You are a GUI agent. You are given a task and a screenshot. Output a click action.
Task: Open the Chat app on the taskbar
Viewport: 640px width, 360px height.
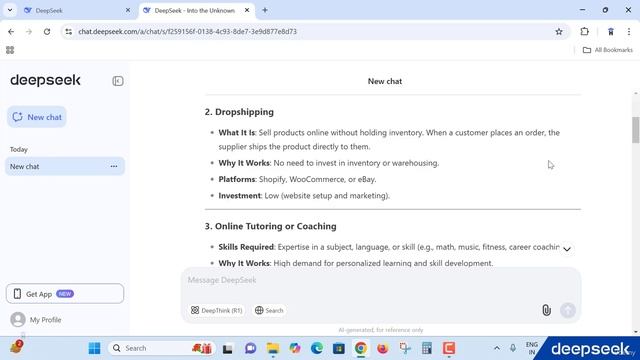(x=250, y=348)
